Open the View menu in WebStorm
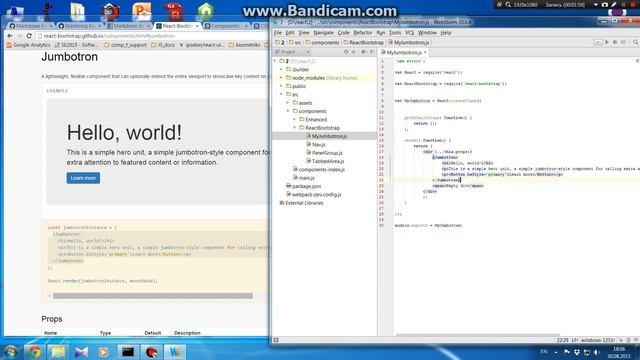The width and height of the screenshot is (640, 360). click(x=304, y=33)
